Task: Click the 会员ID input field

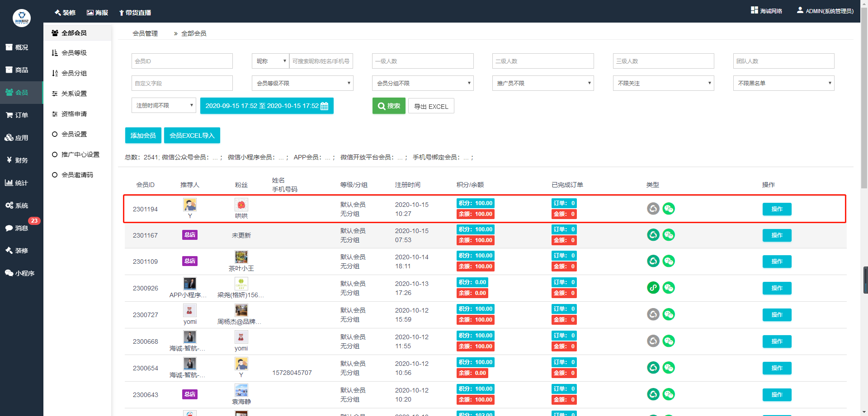Action: click(x=182, y=61)
